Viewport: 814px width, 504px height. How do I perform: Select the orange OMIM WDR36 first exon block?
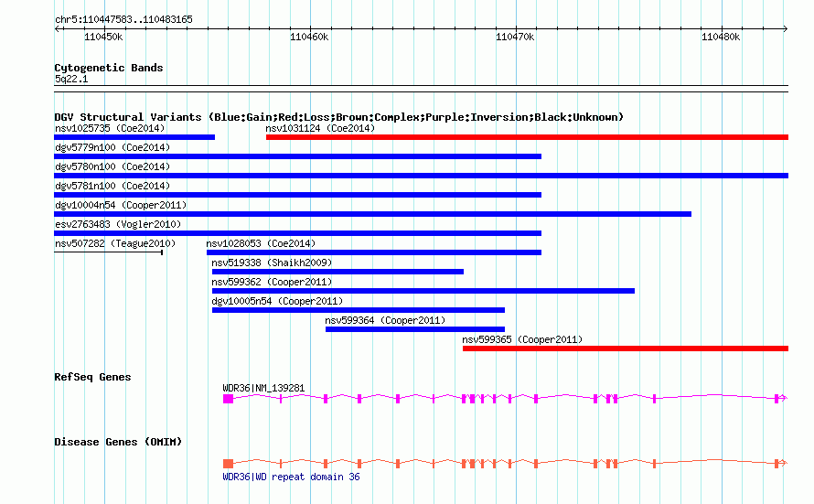click(x=229, y=464)
